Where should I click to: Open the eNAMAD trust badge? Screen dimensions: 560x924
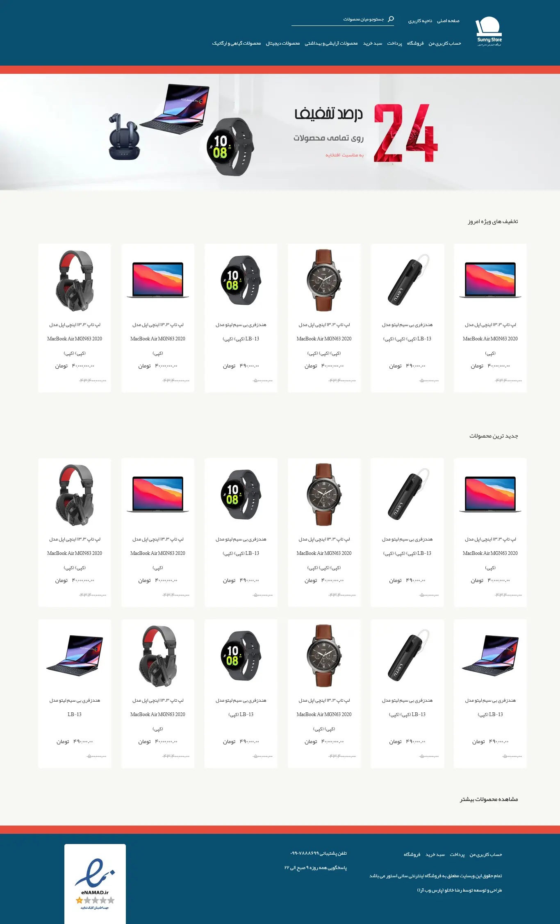point(95,883)
